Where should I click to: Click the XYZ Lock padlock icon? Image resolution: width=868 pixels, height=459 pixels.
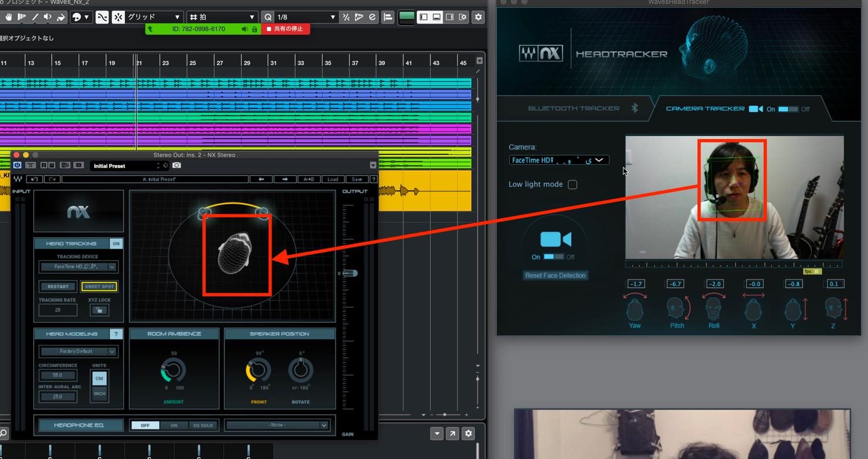pos(99,310)
